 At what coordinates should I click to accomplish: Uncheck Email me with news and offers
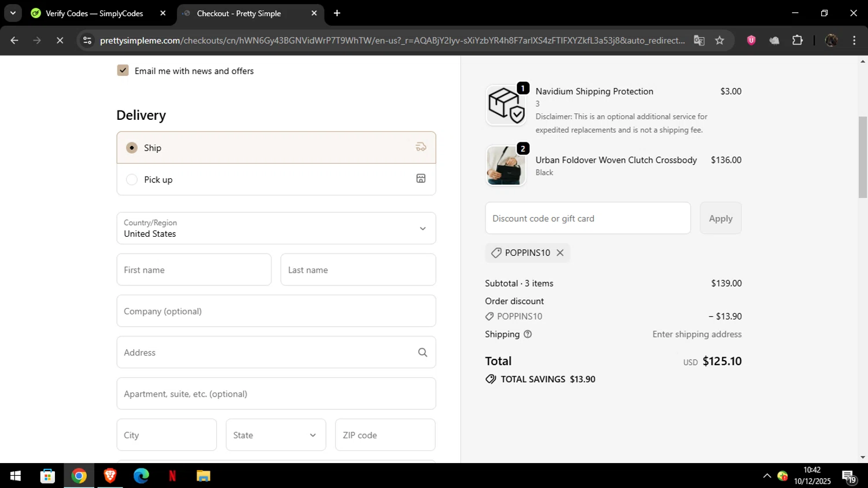(123, 71)
